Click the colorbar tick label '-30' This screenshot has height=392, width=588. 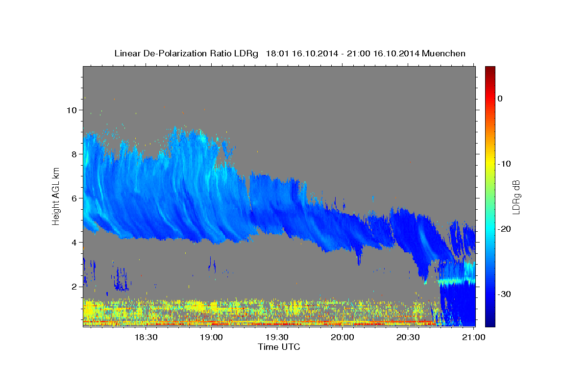[x=504, y=294]
